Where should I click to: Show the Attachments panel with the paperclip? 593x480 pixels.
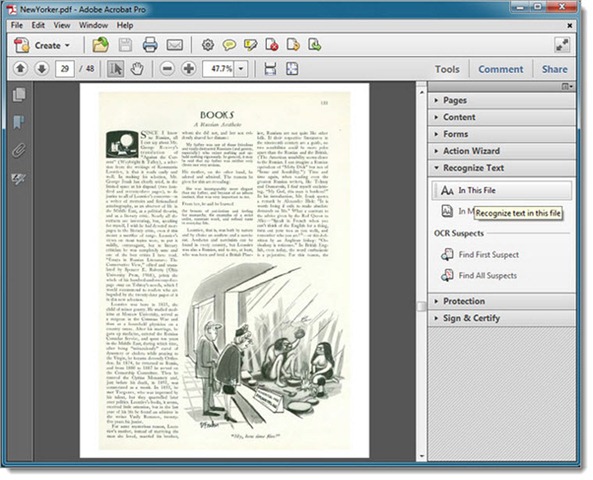19,151
